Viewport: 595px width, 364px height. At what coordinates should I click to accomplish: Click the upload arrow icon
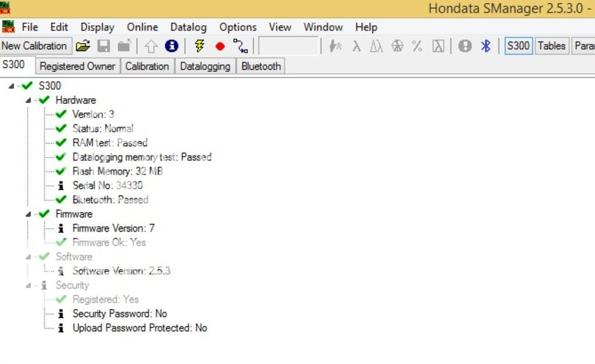tap(151, 46)
